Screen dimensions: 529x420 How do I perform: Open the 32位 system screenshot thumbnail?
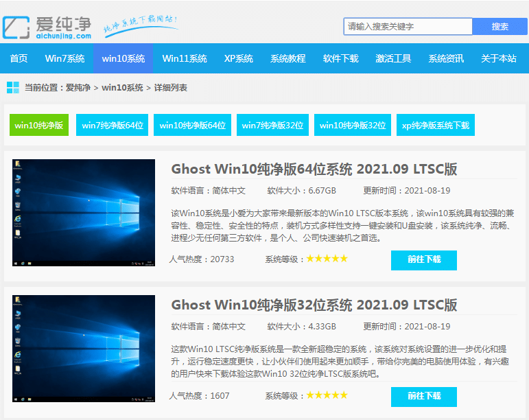(84, 349)
